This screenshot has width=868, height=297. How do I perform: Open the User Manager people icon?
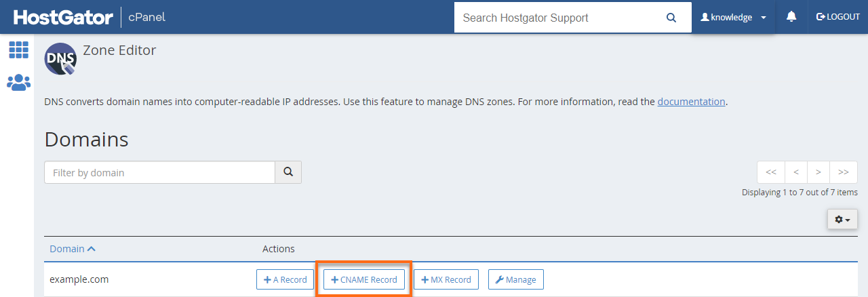18,83
